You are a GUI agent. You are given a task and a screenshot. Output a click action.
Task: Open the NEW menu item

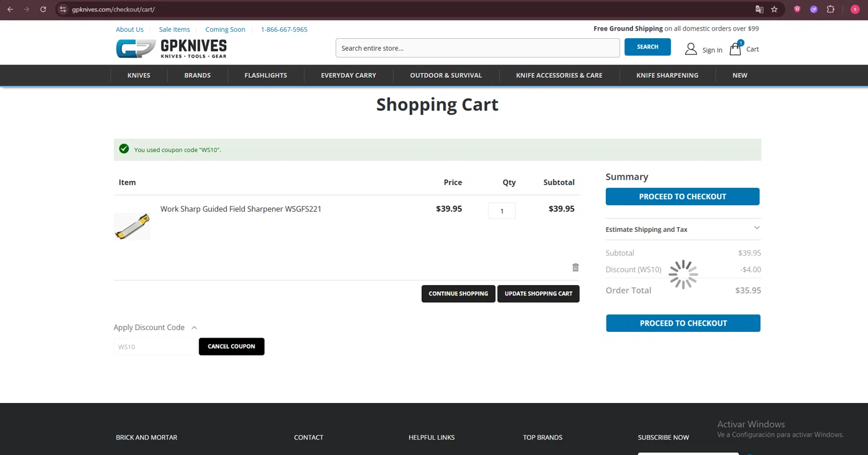pyautogui.click(x=740, y=75)
